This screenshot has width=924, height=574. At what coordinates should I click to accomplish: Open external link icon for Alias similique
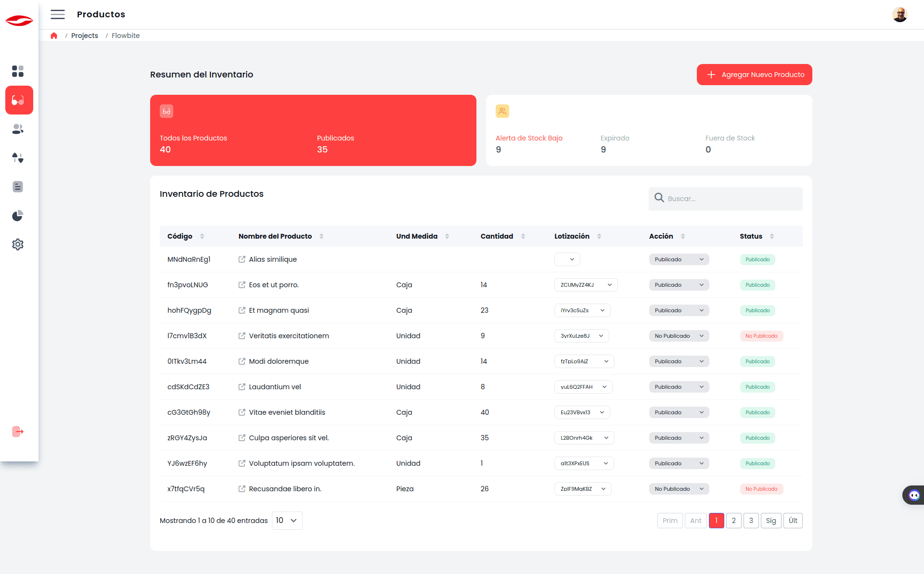[x=242, y=259]
